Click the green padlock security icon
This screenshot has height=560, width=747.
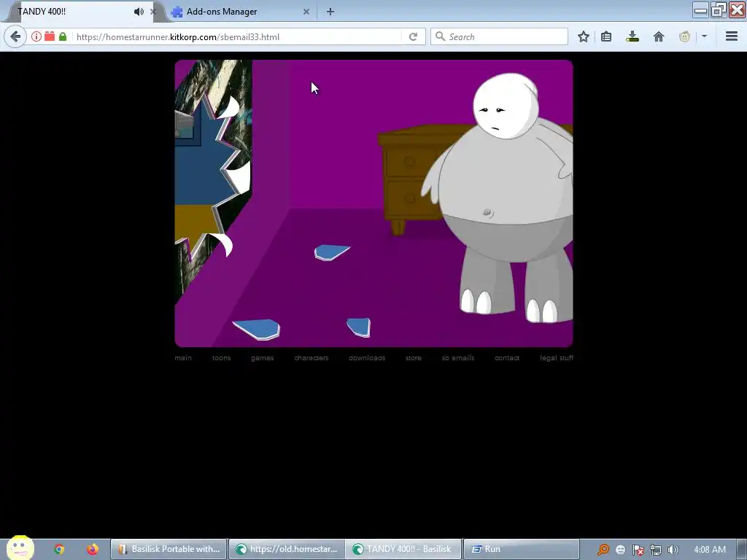(x=63, y=36)
